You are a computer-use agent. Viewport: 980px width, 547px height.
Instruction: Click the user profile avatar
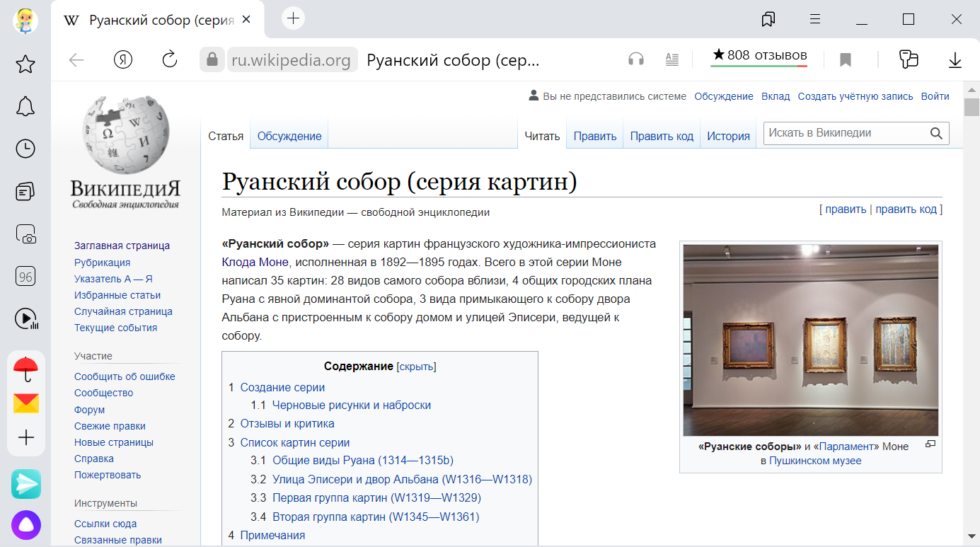25,20
